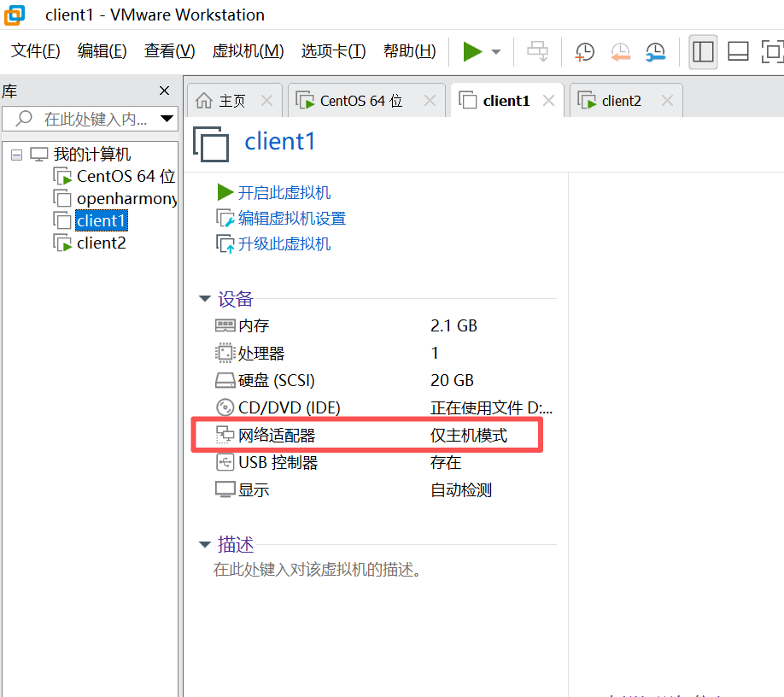The image size is (784, 697).
Task: Click the 仅主机模式 network value
Action: click(x=469, y=436)
